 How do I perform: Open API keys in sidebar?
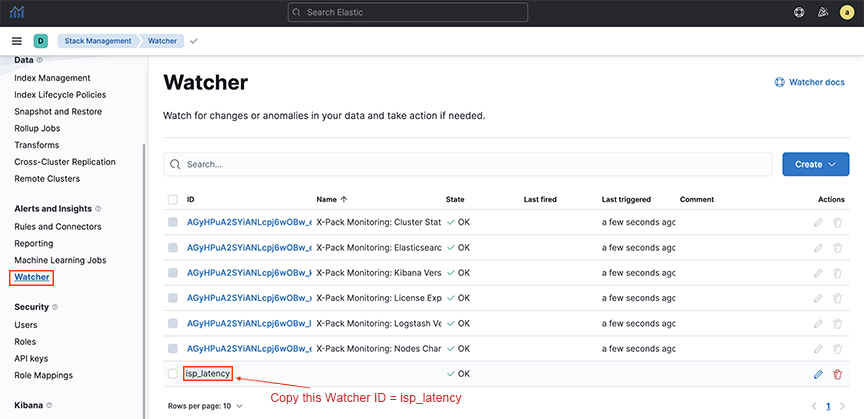click(31, 358)
